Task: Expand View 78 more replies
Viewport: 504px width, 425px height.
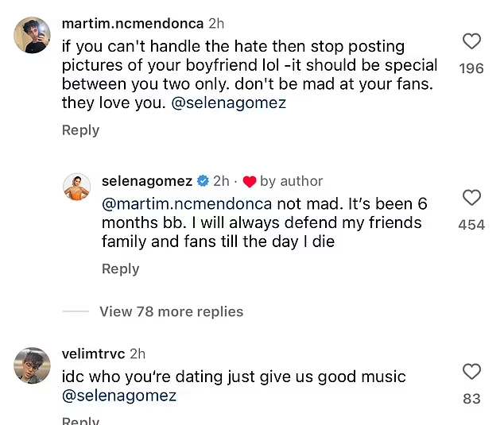Action: pyautogui.click(x=171, y=311)
